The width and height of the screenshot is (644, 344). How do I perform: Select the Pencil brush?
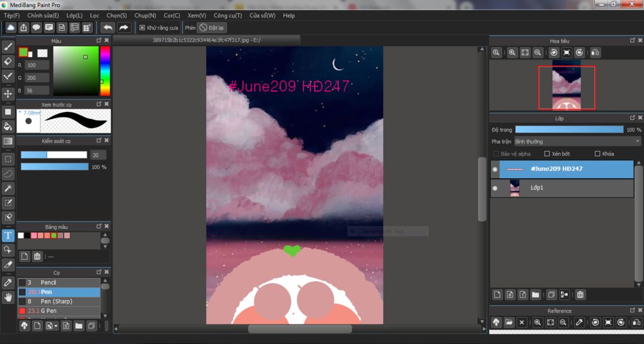click(x=58, y=282)
